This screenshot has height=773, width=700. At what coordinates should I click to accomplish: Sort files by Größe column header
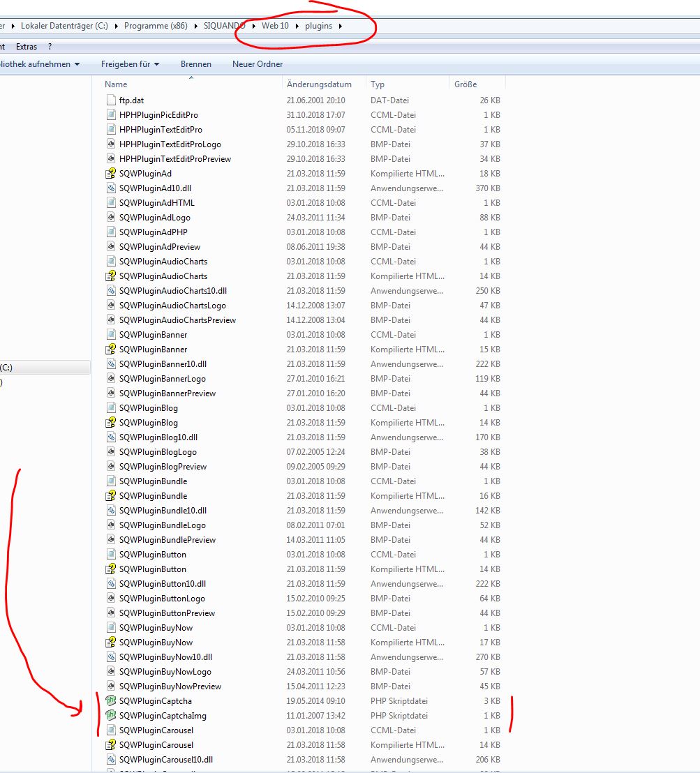(466, 84)
